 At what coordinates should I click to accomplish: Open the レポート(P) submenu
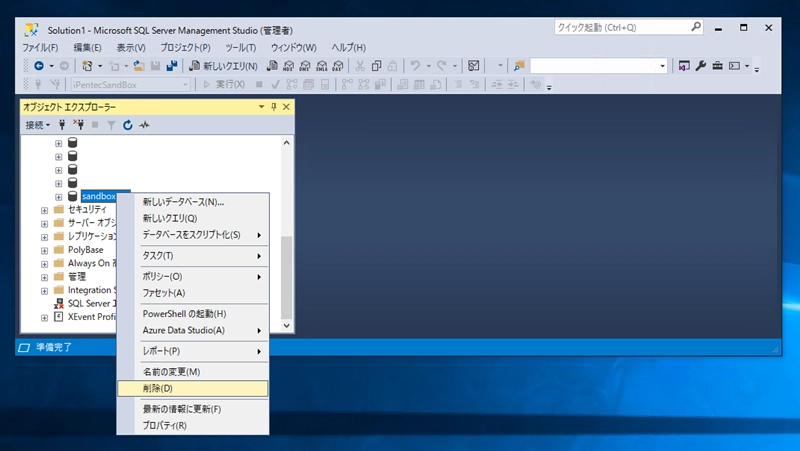click(192, 351)
